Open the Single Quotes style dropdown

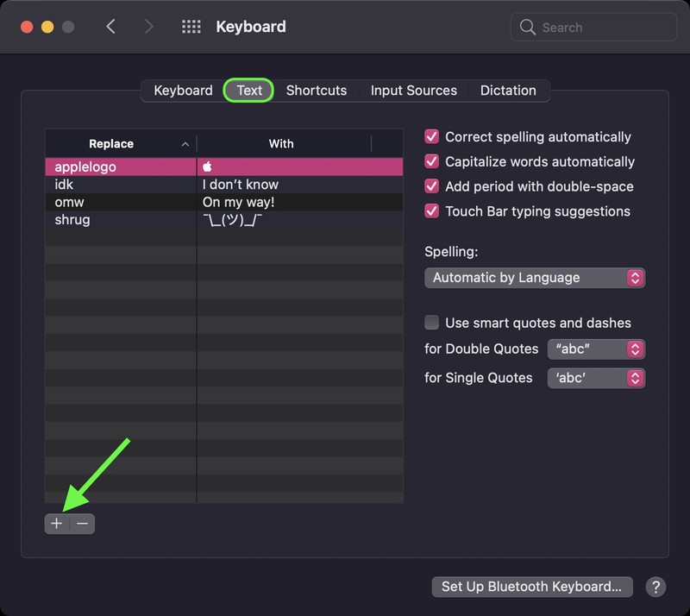(x=596, y=378)
